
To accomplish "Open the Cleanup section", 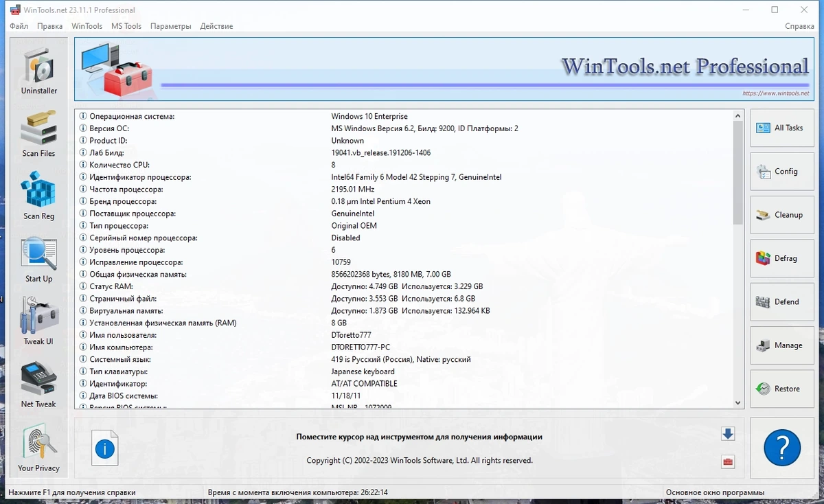I will pyautogui.click(x=781, y=215).
